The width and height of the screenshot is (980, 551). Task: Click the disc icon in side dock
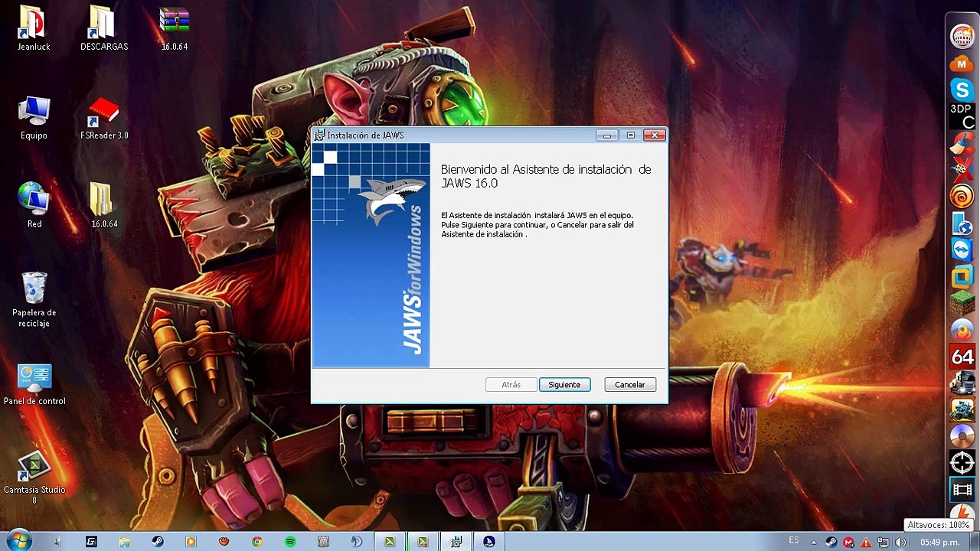point(962,436)
